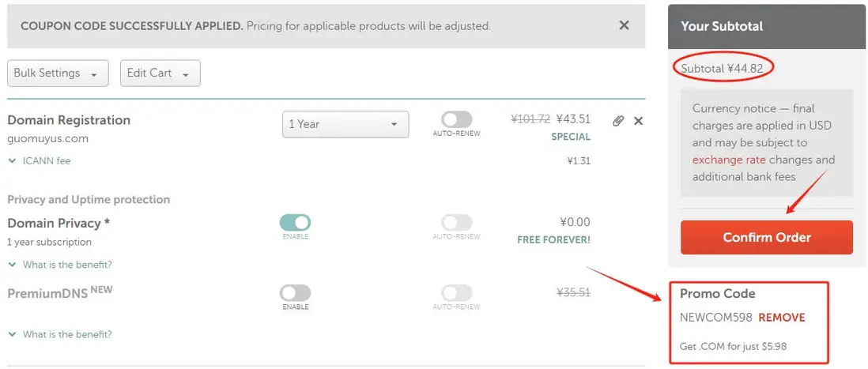
Task: Disable the Domain Privacy enable switch
Action: [x=295, y=223]
